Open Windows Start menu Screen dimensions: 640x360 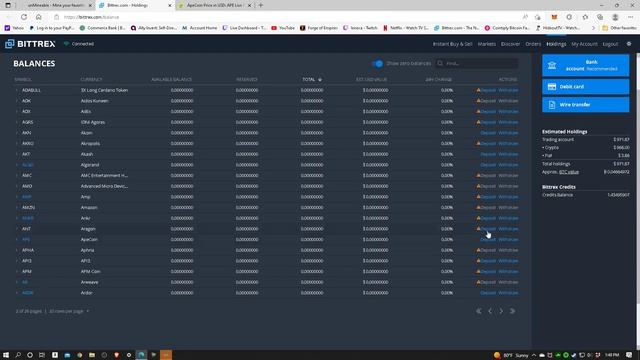click(6, 355)
